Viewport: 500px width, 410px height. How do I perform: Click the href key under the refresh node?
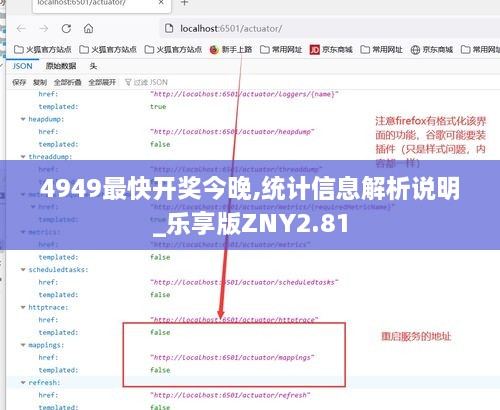coord(48,395)
